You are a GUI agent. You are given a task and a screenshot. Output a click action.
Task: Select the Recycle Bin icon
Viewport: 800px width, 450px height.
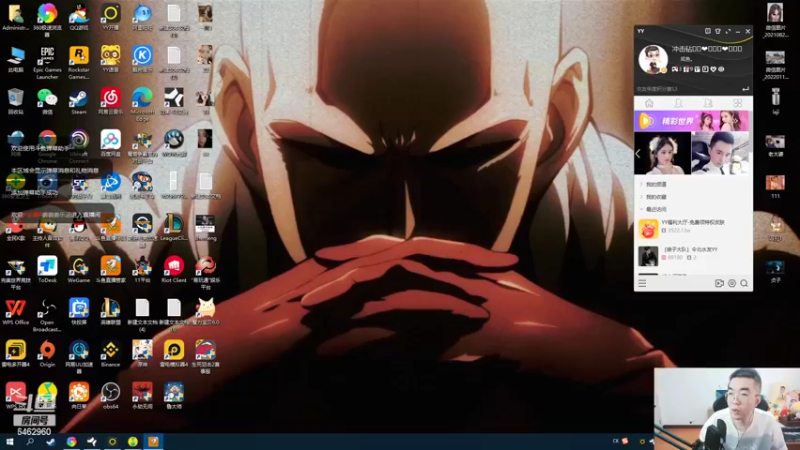[15, 101]
